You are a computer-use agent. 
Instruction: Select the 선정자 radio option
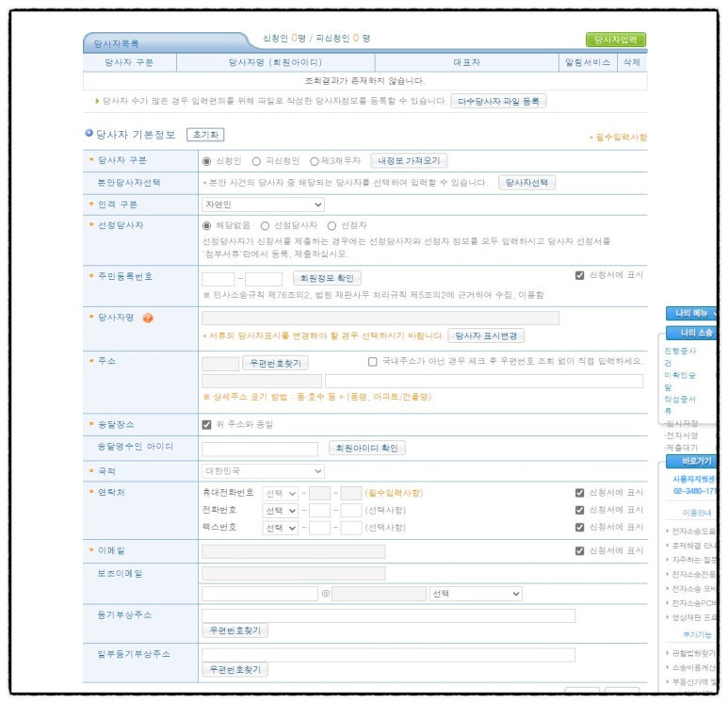(x=332, y=226)
